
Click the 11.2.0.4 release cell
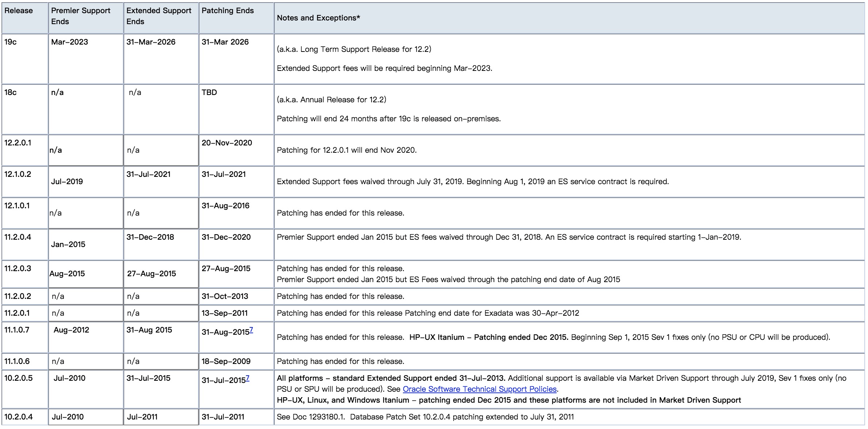[18, 237]
